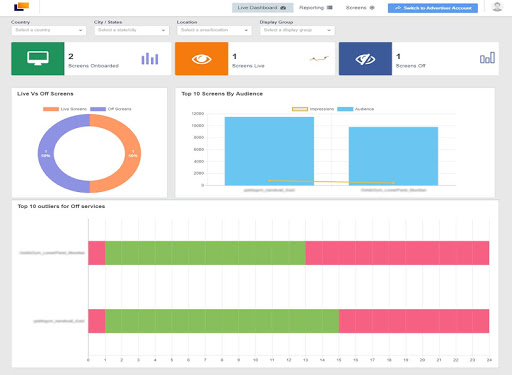Open the user profile avatar
The image size is (512, 375).
(497, 7)
